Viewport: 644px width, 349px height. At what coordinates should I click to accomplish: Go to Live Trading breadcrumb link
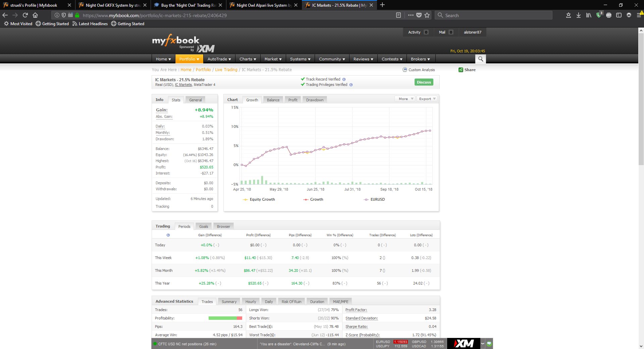pos(226,70)
